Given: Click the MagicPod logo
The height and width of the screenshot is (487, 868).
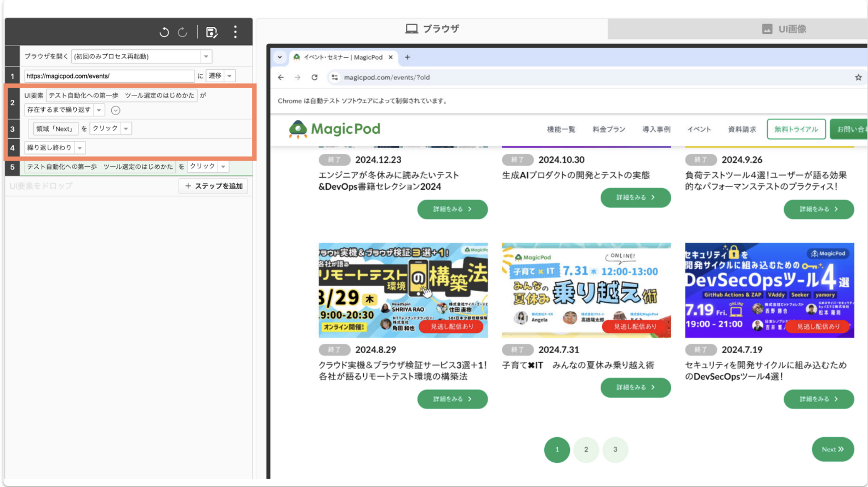Looking at the screenshot, I should click(334, 129).
